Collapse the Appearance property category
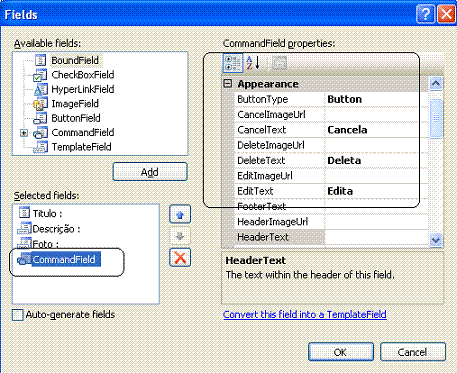Viewport: 457px width, 373px height. pos(228,84)
